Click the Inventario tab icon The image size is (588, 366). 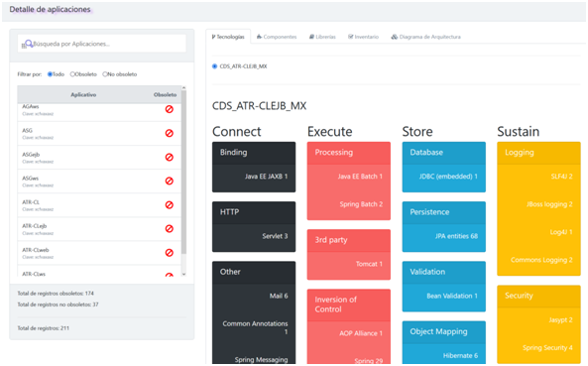pyautogui.click(x=351, y=37)
